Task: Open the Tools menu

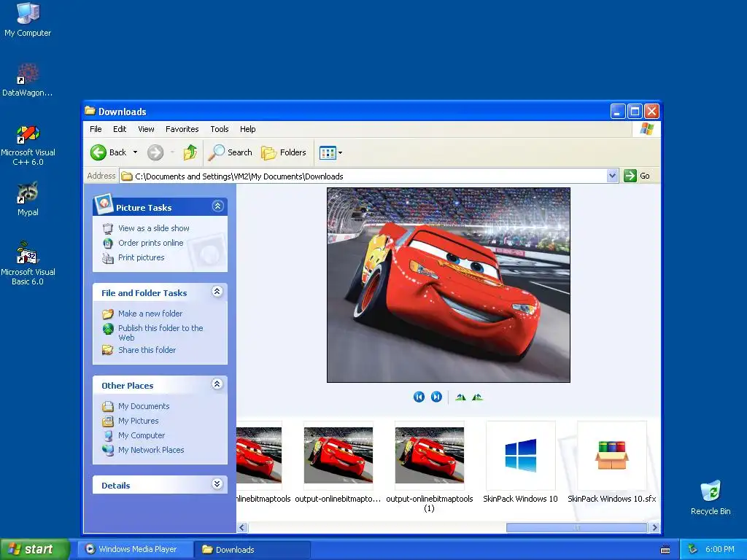Action: tap(220, 129)
